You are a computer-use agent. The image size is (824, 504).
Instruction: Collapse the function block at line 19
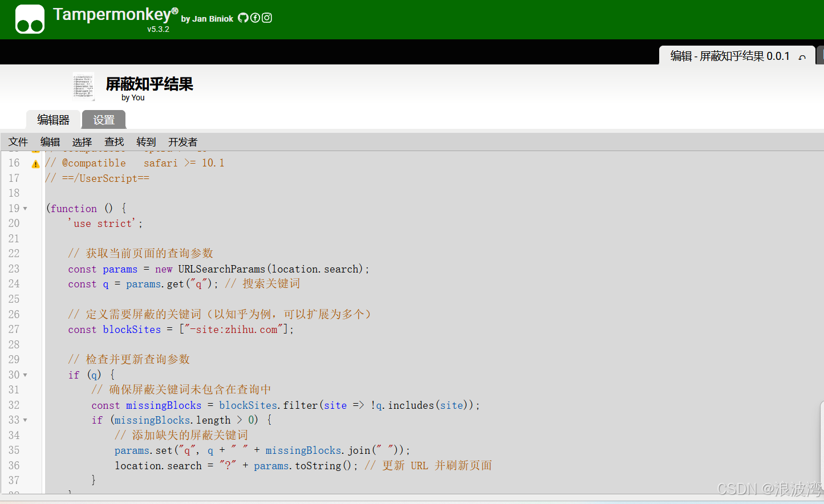point(25,209)
